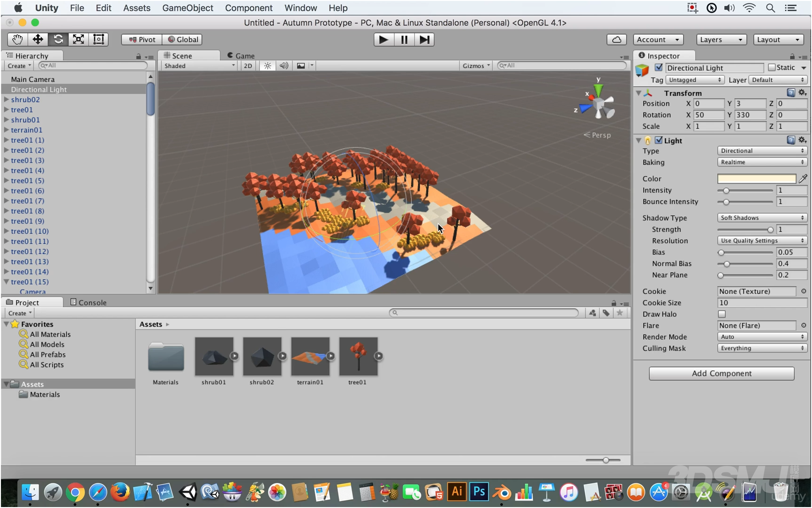This screenshot has width=812, height=508.
Task: Select the Move tool in toolbar
Action: pyautogui.click(x=38, y=39)
